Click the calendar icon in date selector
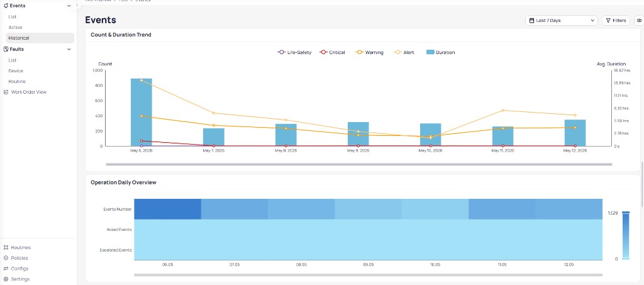The width and height of the screenshot is (644, 285). point(532,21)
